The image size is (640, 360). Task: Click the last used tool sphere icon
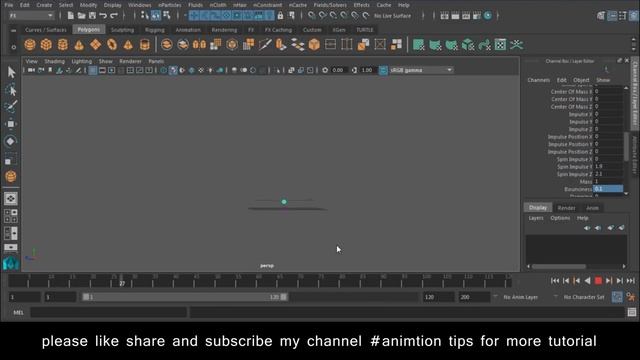click(11, 176)
